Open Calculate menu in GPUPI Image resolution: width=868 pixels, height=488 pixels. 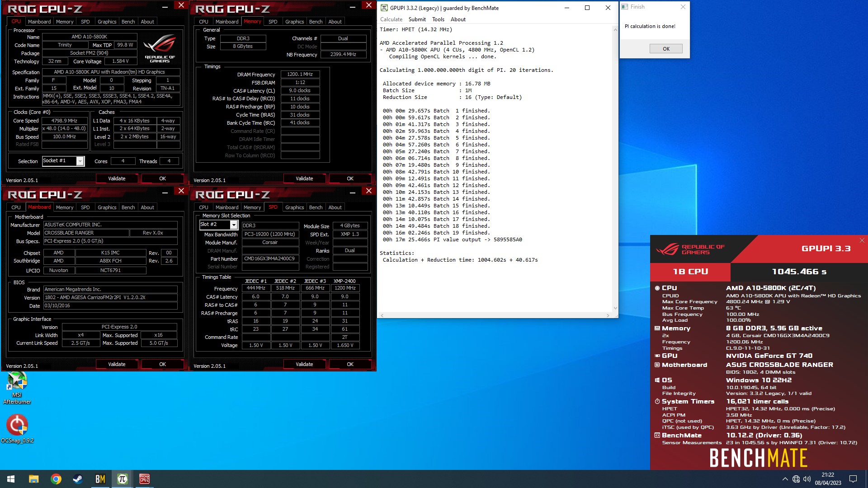pyautogui.click(x=391, y=19)
